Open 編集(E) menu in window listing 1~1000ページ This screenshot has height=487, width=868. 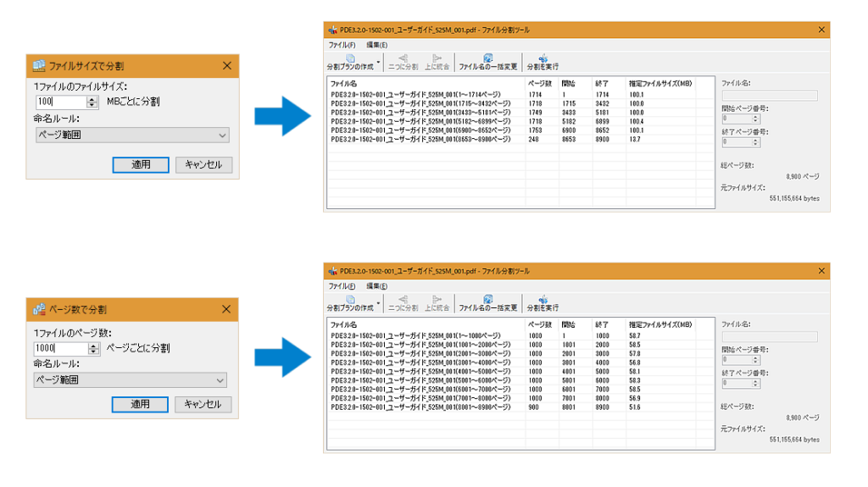tap(376, 286)
